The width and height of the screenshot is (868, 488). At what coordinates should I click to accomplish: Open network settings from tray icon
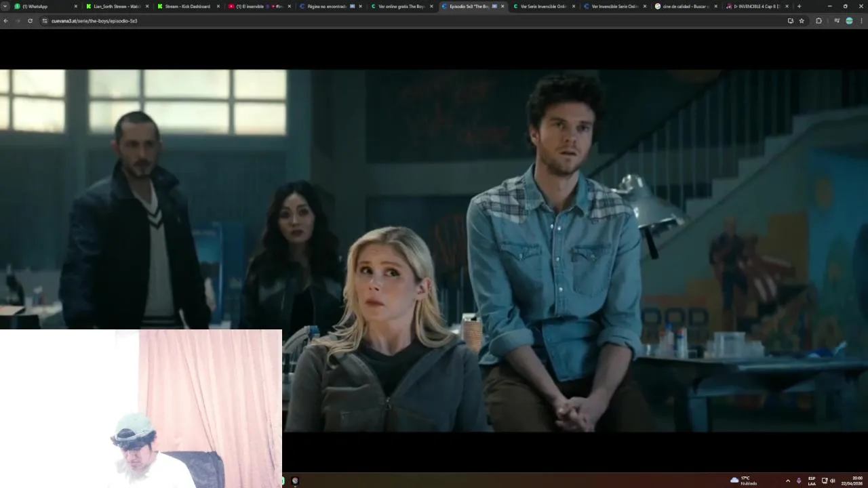825,481
